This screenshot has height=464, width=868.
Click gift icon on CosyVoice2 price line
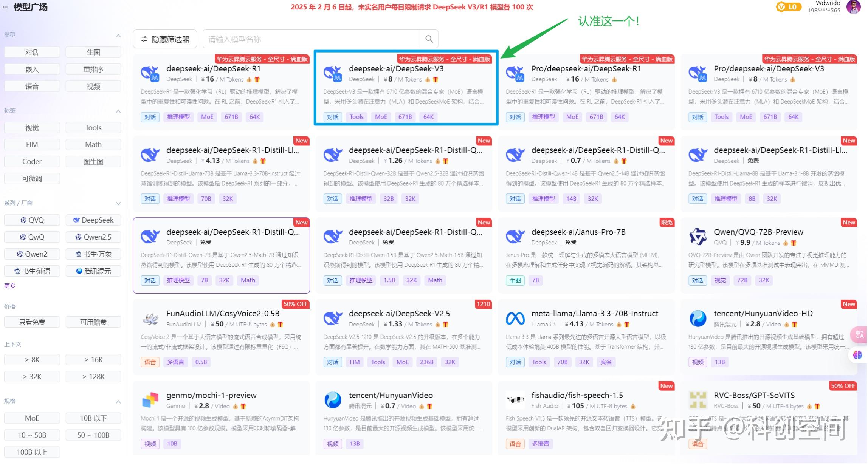point(280,324)
